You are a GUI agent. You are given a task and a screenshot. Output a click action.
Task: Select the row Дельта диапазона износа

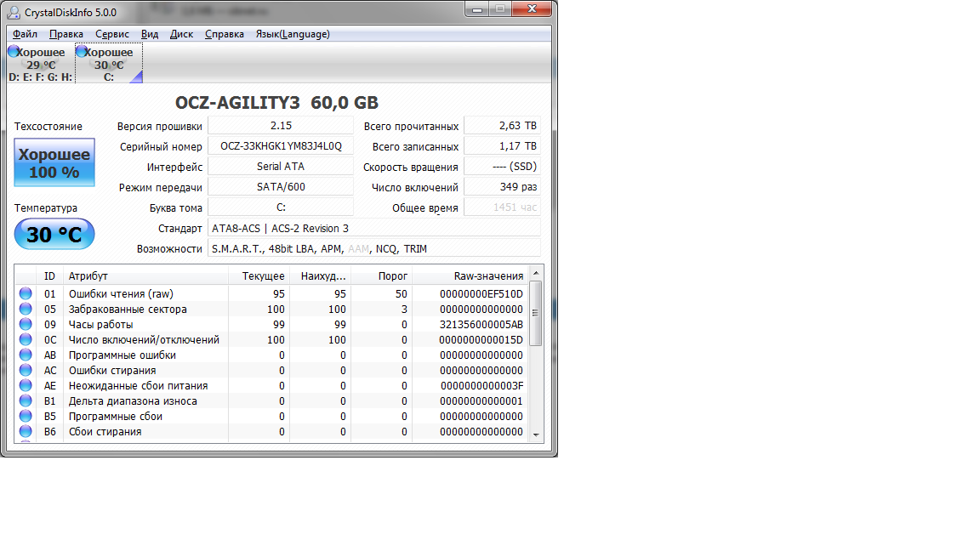271,400
